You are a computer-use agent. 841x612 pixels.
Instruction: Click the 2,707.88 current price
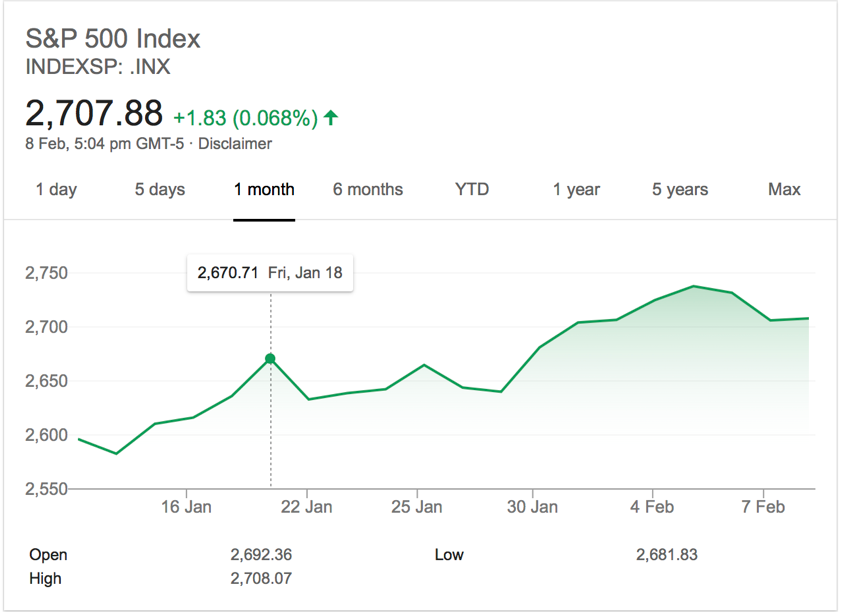click(x=94, y=113)
